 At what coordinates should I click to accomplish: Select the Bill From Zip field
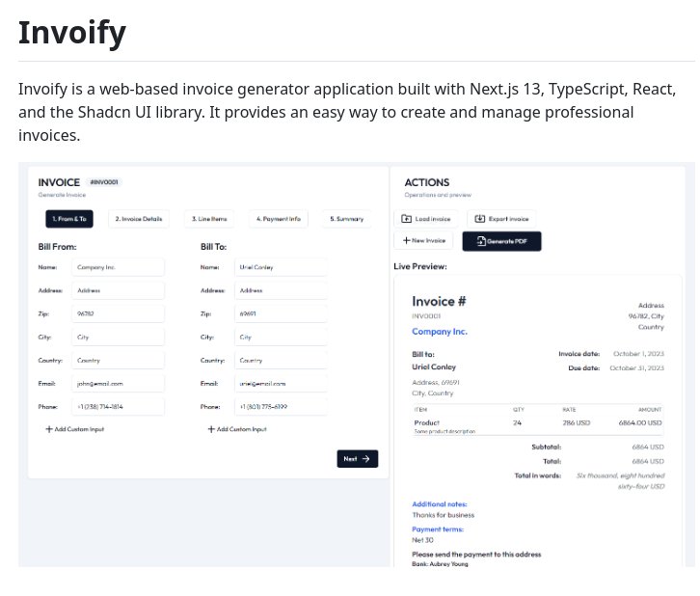click(x=118, y=313)
